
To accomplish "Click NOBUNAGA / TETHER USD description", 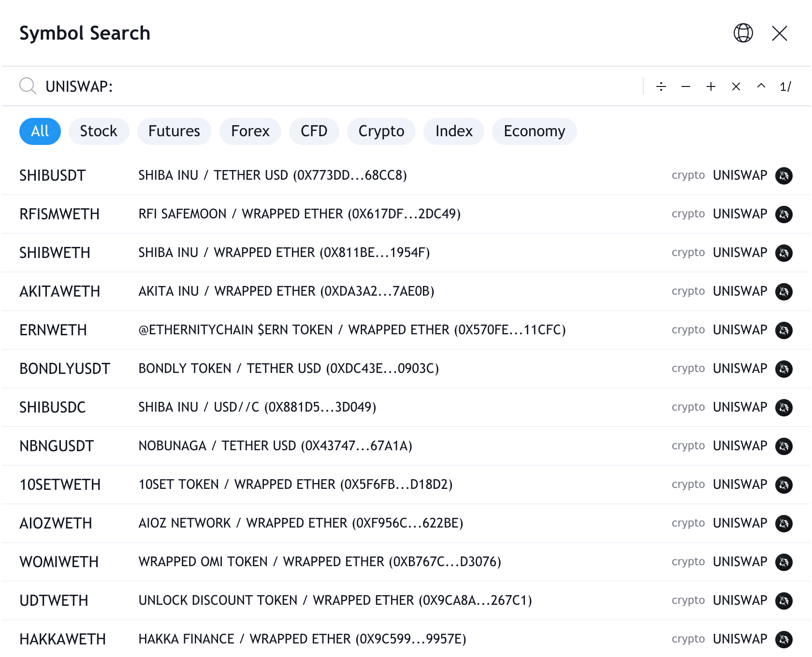I will [x=275, y=446].
